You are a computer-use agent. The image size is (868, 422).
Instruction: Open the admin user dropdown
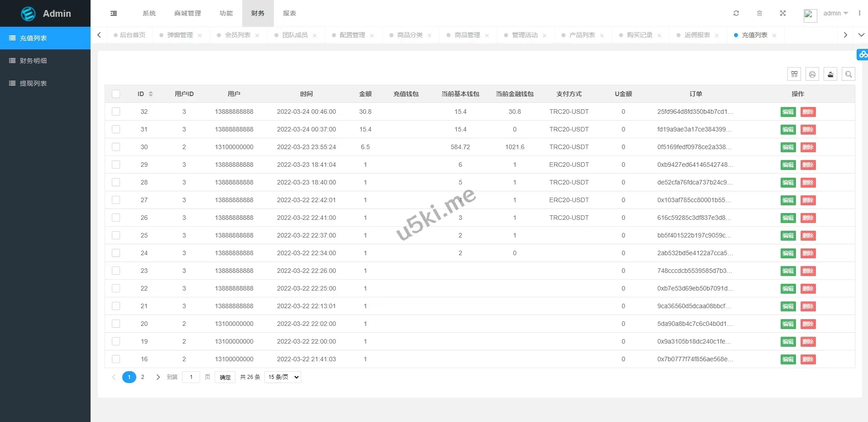835,13
